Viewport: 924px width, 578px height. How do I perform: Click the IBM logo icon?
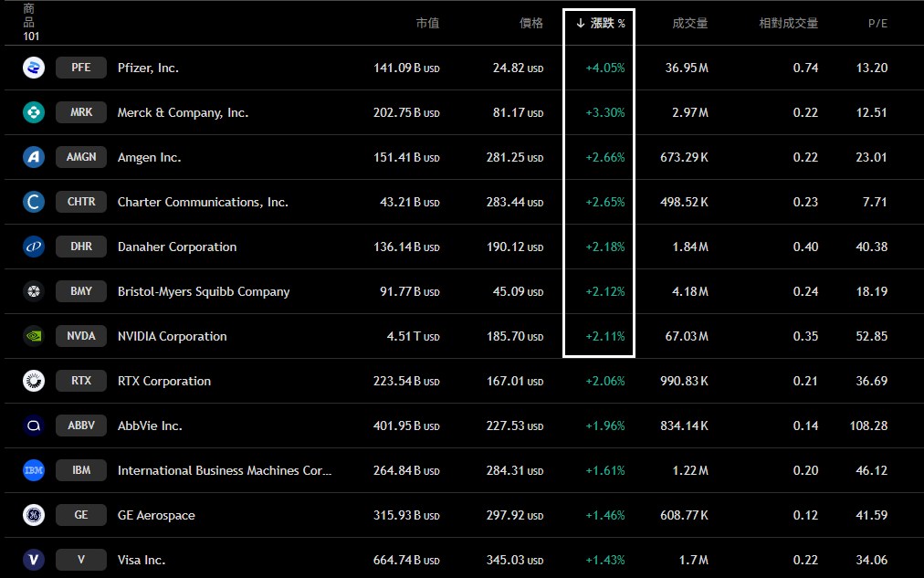point(34,470)
